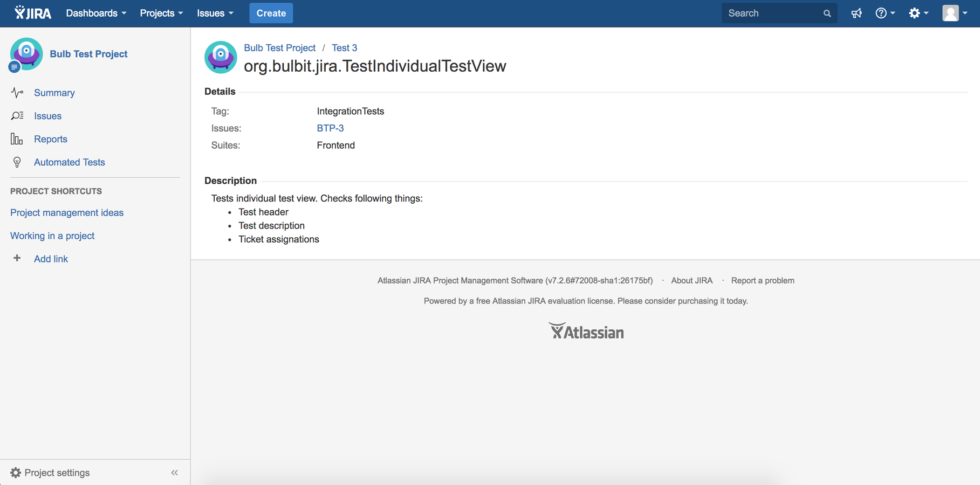Click the Ticket assignations bullet item
The image size is (980, 485).
pyautogui.click(x=279, y=239)
